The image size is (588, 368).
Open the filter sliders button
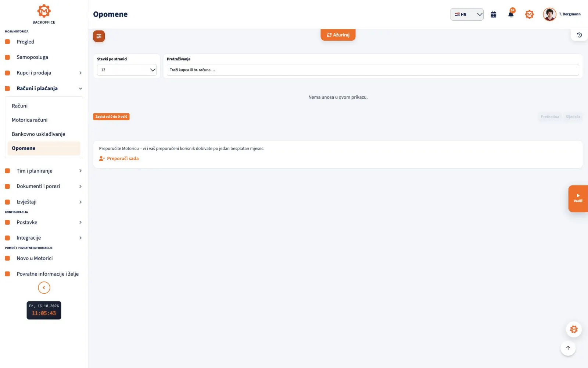(99, 36)
